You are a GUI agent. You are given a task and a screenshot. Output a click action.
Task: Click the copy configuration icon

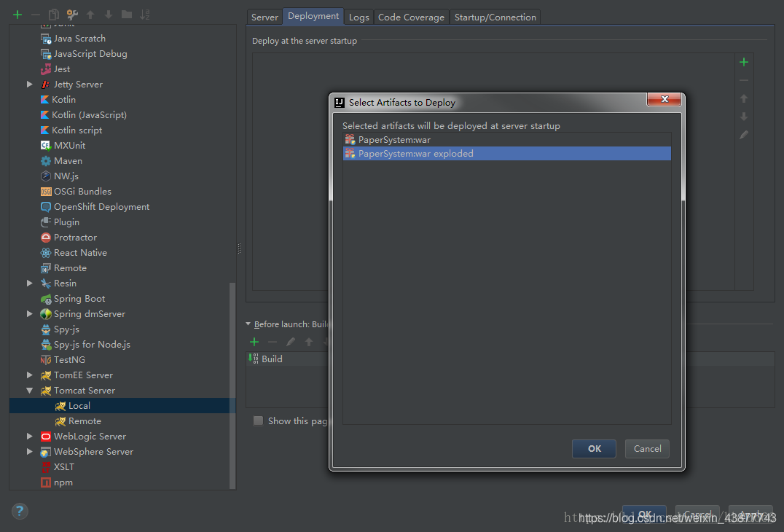pos(53,15)
